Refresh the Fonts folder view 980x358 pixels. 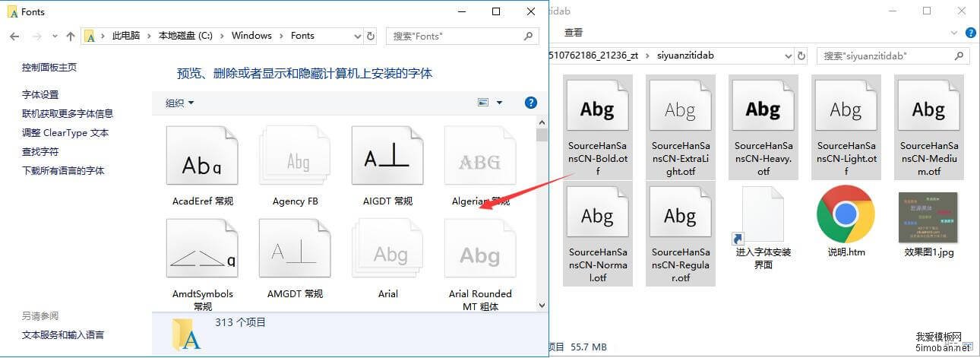371,36
